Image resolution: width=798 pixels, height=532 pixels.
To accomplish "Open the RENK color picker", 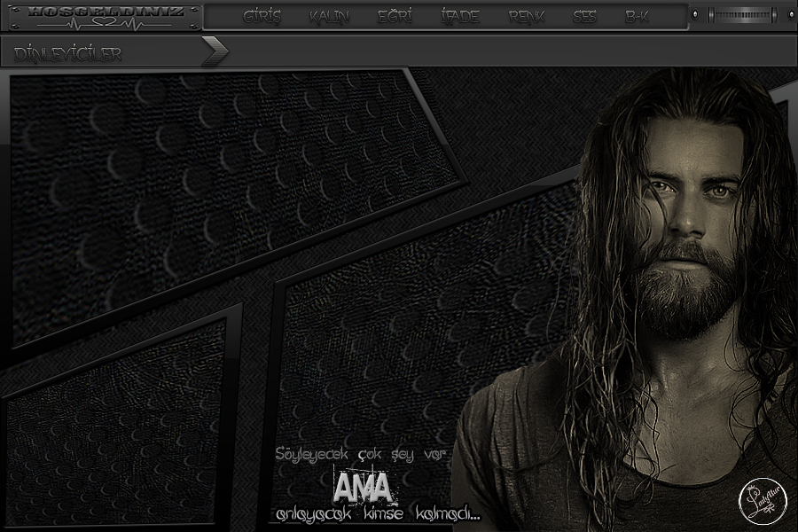I will point(527,17).
